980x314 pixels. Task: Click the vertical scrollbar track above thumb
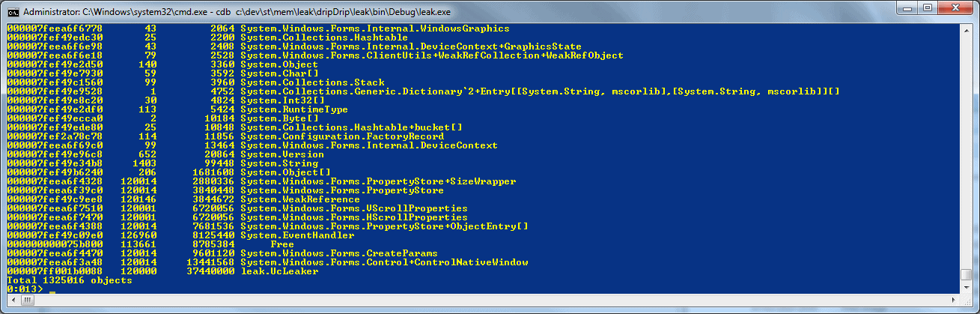click(966, 152)
